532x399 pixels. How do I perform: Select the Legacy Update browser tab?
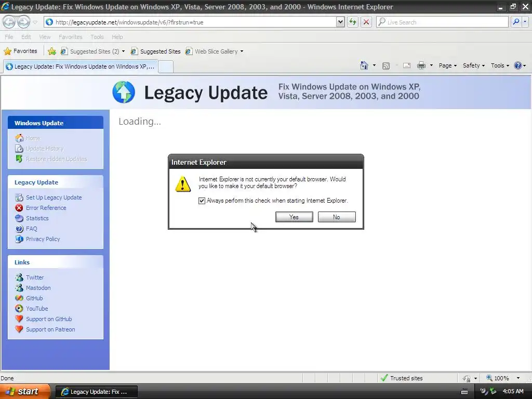pos(81,66)
